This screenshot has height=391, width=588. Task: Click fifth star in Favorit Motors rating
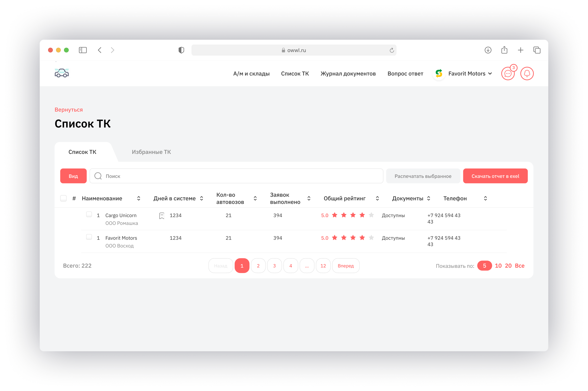click(x=371, y=238)
